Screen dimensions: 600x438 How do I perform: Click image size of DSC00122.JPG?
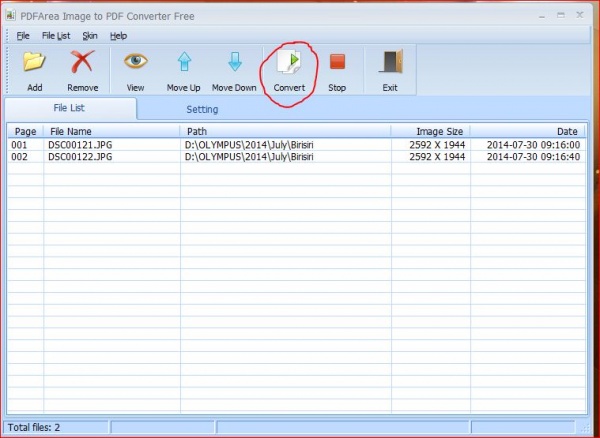tap(437, 157)
